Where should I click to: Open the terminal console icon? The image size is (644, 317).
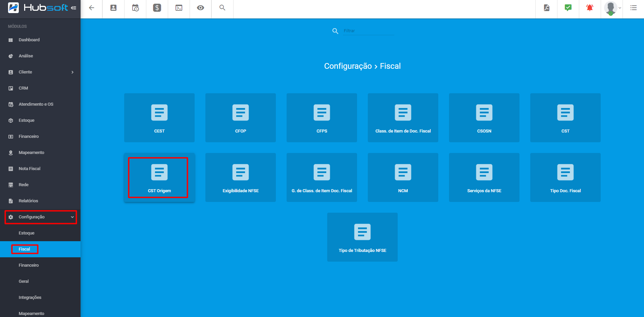coord(179,8)
